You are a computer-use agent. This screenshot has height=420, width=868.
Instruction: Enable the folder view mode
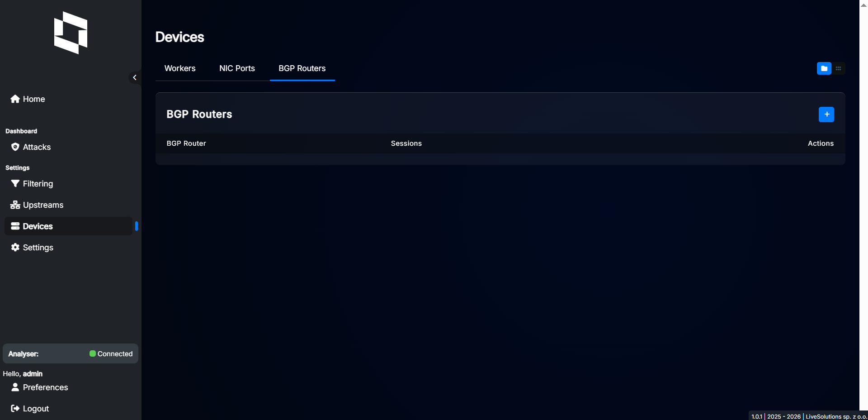coord(824,68)
